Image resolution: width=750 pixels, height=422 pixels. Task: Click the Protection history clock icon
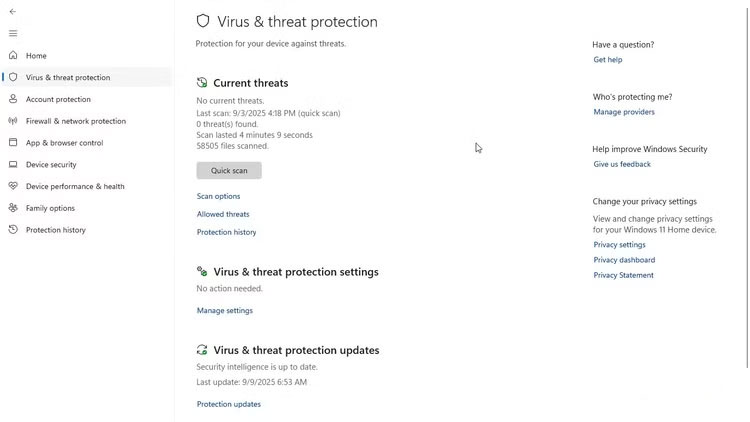click(13, 230)
